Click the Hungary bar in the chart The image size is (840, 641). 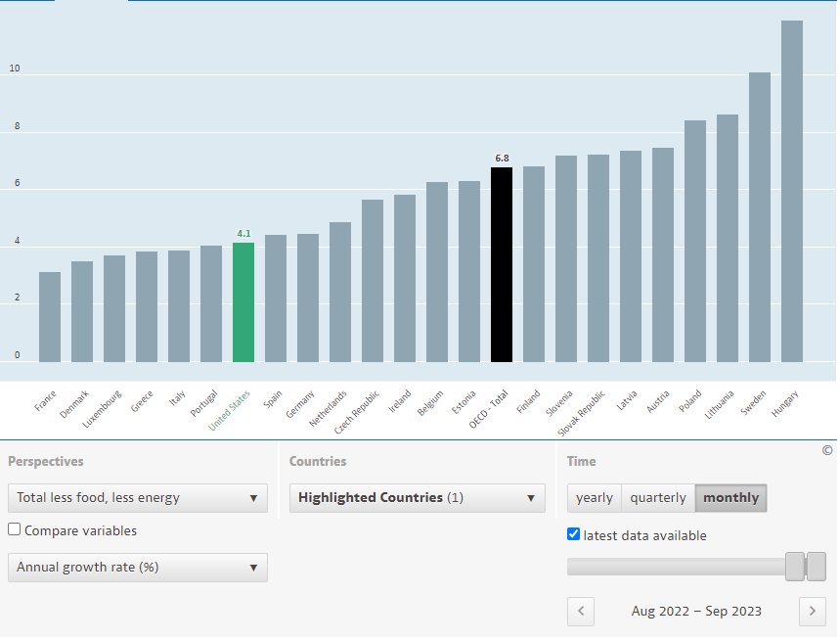click(x=793, y=193)
